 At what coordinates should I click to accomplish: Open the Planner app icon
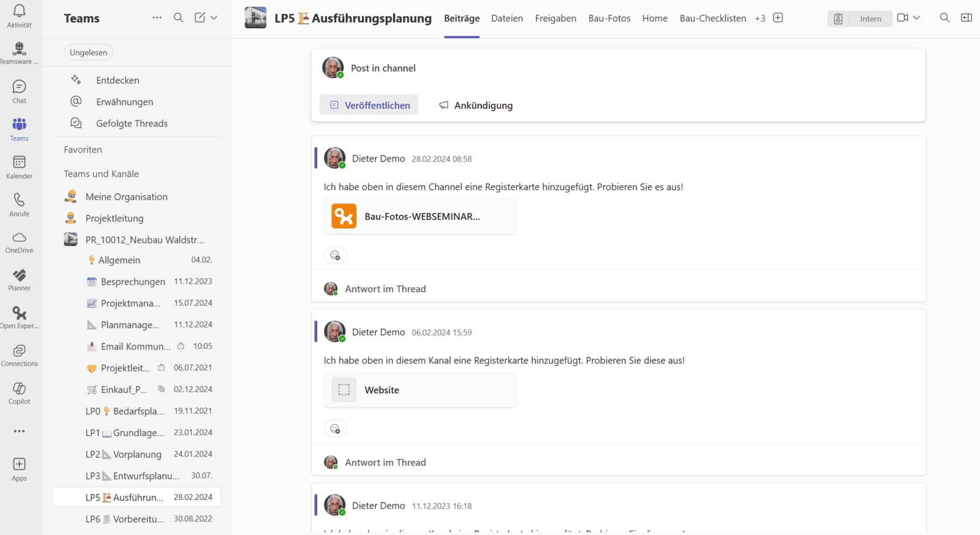[x=19, y=279]
